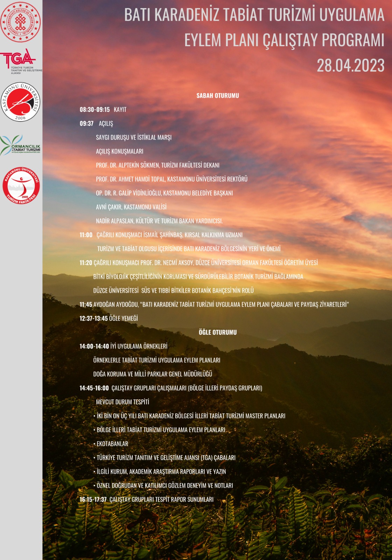Click the 11:00 İsmail Şahinbaş speaker line
This screenshot has height=560, width=392.
pos(161,235)
